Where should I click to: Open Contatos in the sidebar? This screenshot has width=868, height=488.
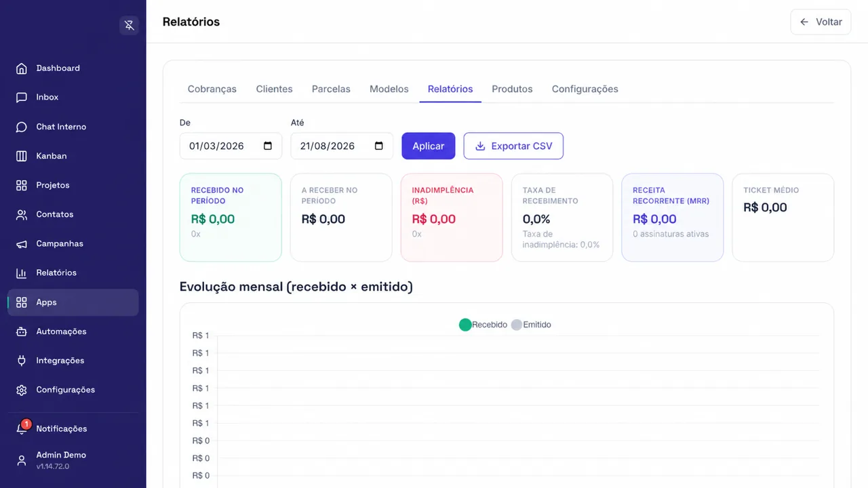(73, 214)
